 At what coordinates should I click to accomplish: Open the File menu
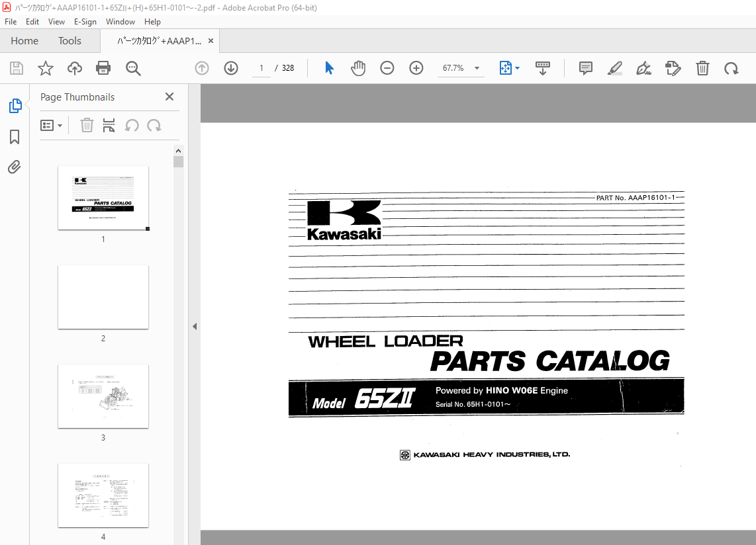[x=11, y=22]
